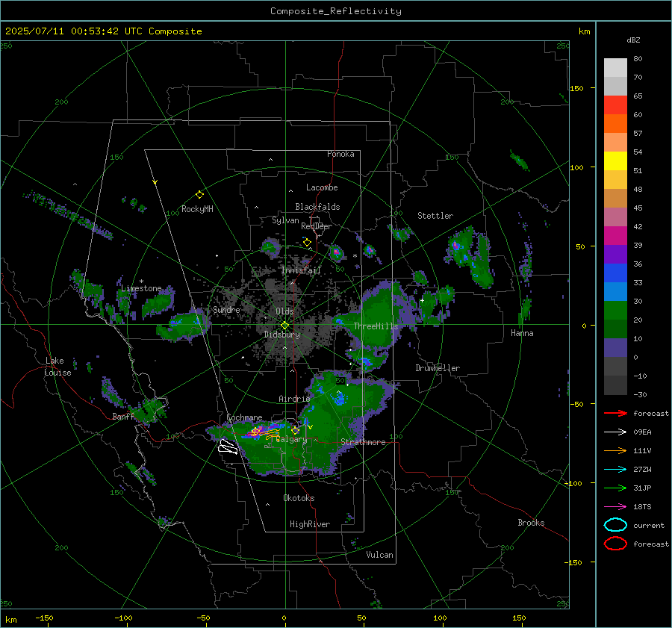Click the Innisfail city label
Viewport: 672px width, 628px height.
point(301,270)
